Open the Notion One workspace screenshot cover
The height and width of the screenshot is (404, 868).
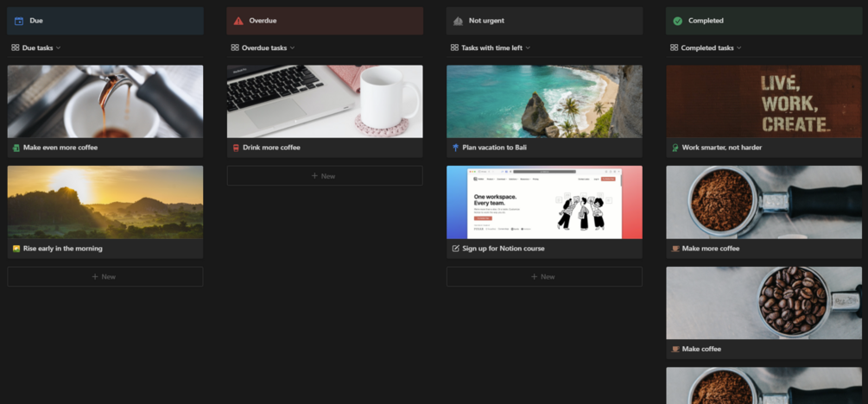pyautogui.click(x=544, y=203)
